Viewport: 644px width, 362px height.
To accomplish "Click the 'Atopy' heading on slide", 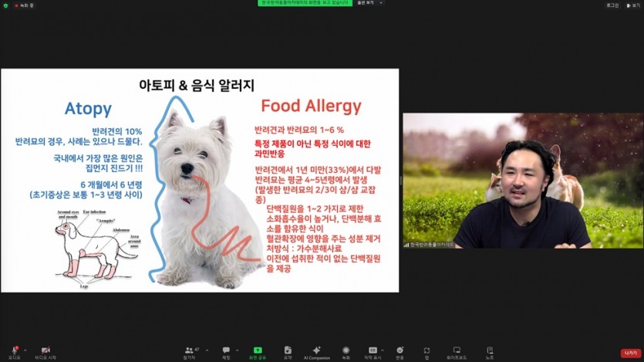I will pyautogui.click(x=88, y=109).
